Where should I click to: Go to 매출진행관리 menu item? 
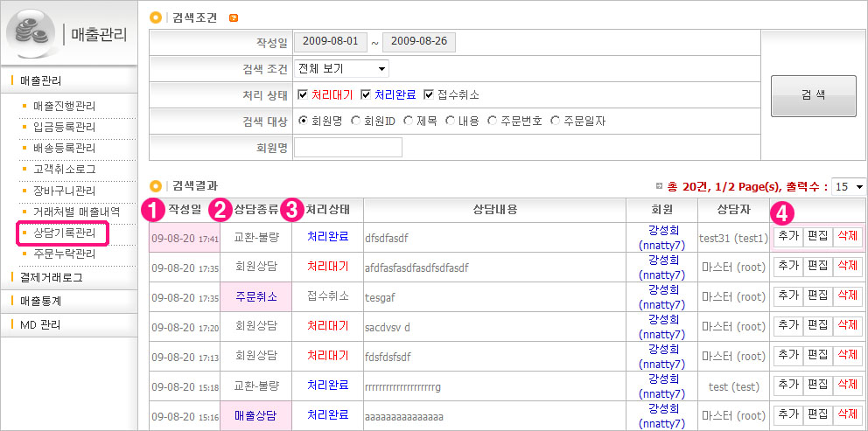tap(63, 106)
